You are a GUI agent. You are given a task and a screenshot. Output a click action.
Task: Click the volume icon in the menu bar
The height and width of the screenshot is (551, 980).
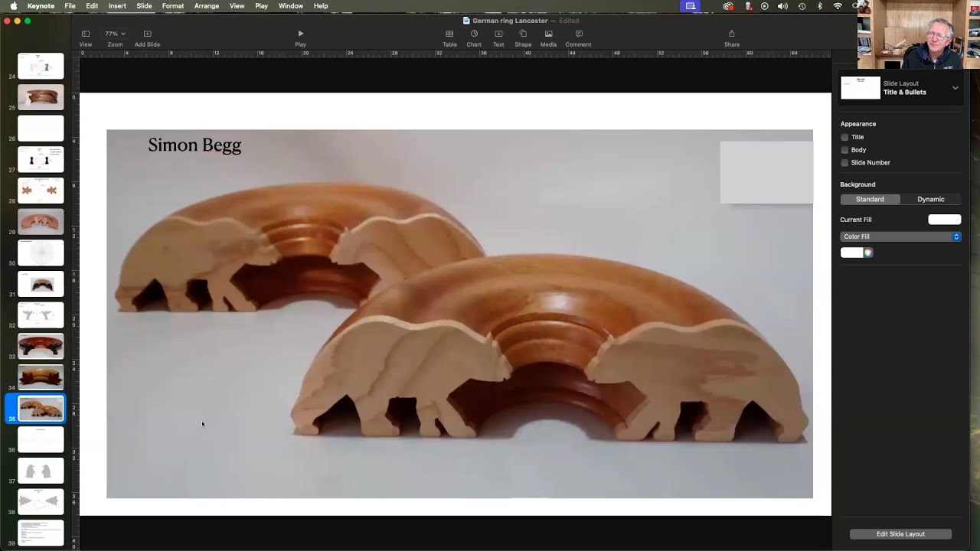(782, 6)
